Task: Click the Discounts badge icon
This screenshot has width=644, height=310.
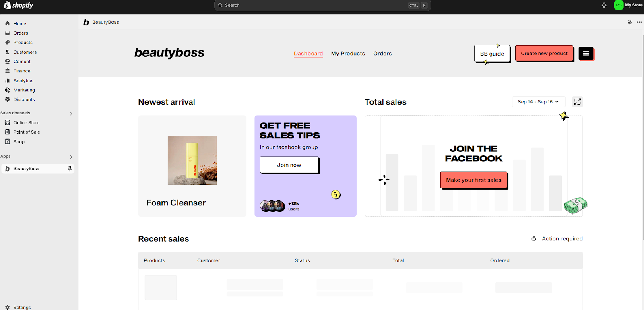Action: (x=7, y=99)
